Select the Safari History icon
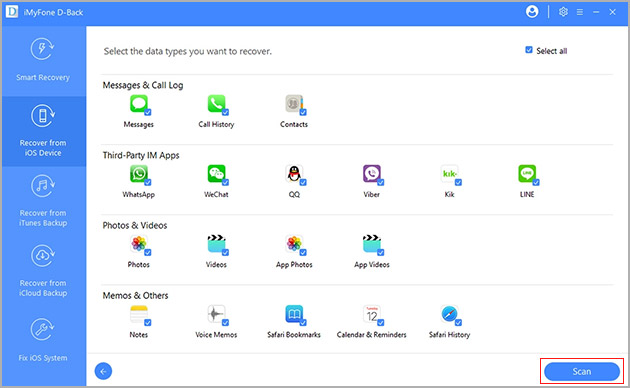The height and width of the screenshot is (388, 630). 449,314
